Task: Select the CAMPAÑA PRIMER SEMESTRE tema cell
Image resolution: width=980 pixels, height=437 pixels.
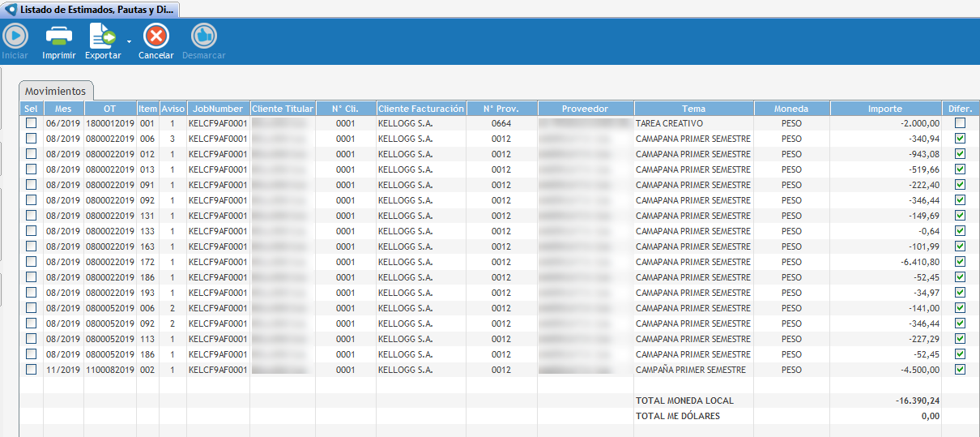Action: (x=691, y=370)
